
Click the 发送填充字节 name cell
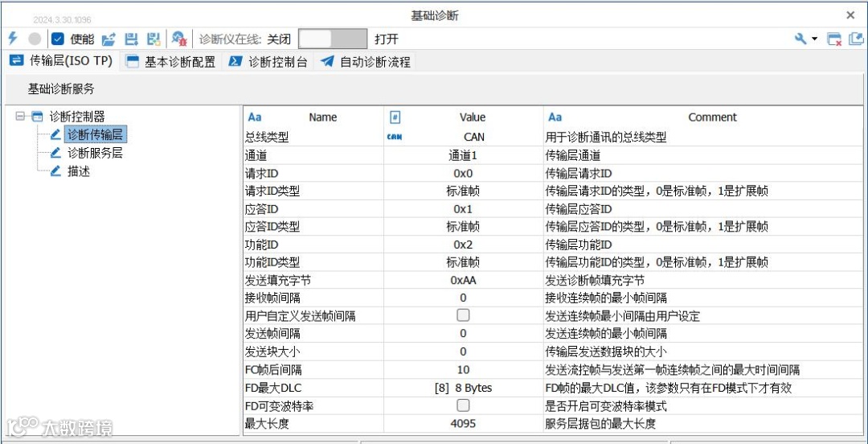(x=314, y=280)
